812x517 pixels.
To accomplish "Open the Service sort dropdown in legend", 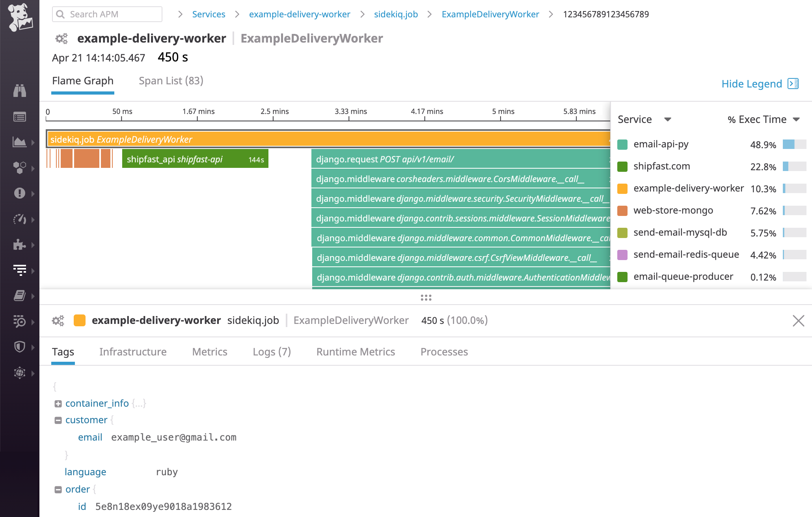I will (x=667, y=119).
